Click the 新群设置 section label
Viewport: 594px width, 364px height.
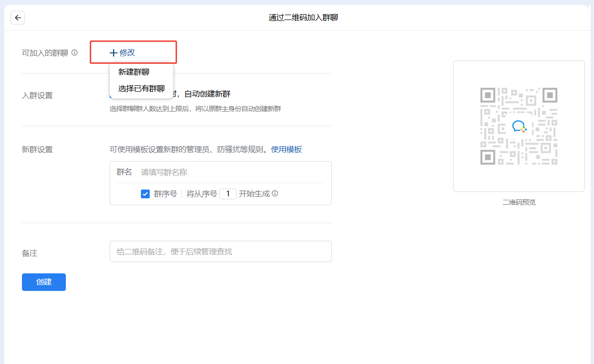[x=37, y=150]
